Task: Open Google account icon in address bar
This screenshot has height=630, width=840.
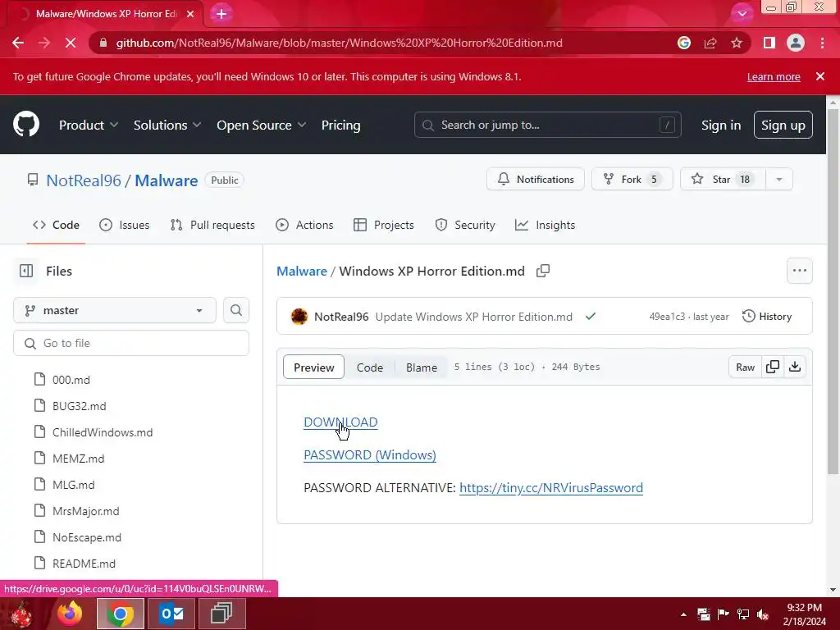Action: [x=684, y=43]
